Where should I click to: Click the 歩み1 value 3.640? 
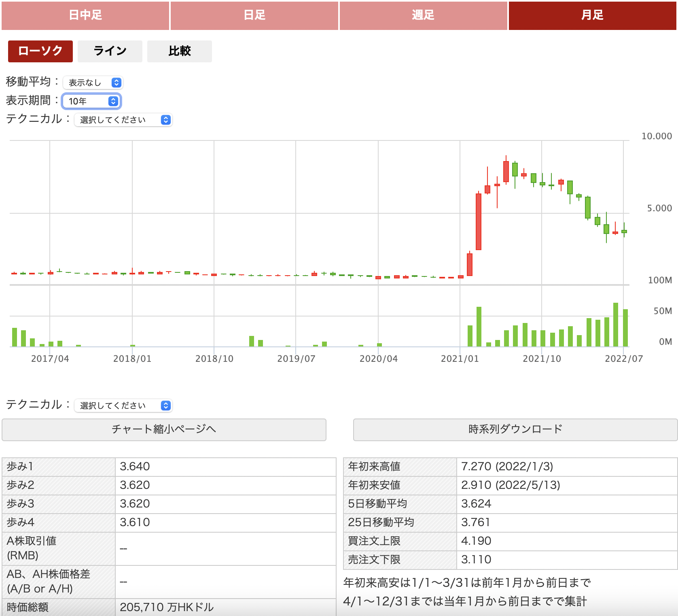tap(135, 467)
